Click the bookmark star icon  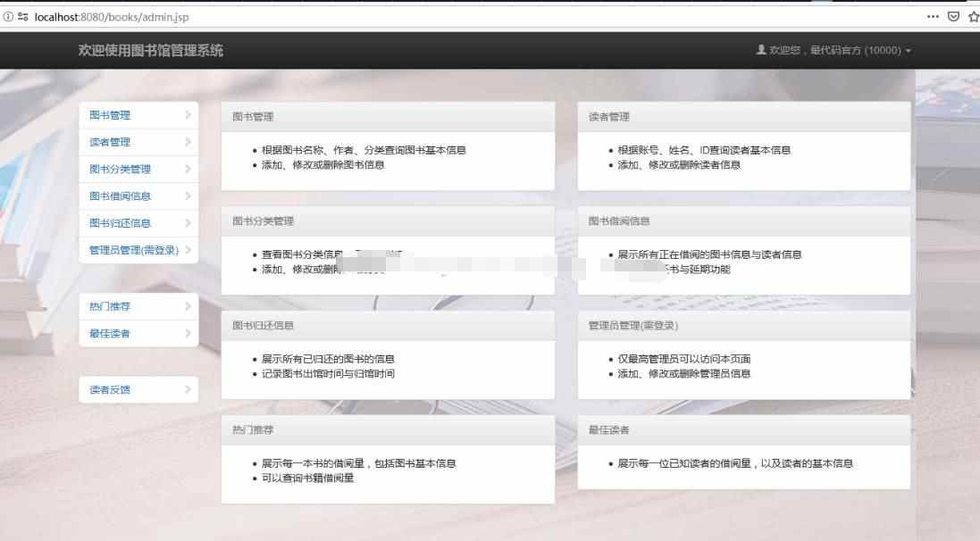(974, 17)
